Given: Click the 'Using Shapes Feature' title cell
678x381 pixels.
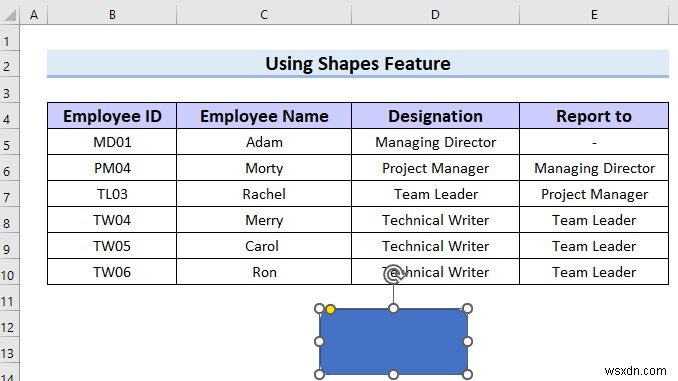Looking at the screenshot, I should click(x=358, y=64).
